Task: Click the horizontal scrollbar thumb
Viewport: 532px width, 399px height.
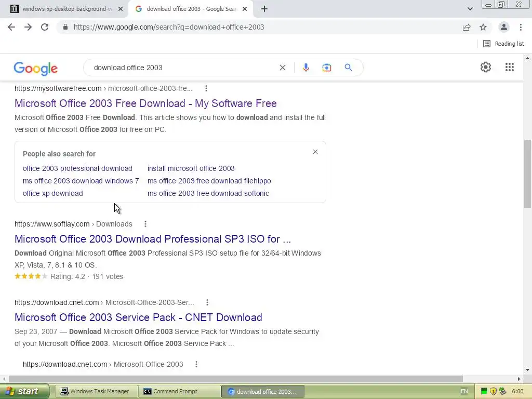Action: click(x=236, y=379)
